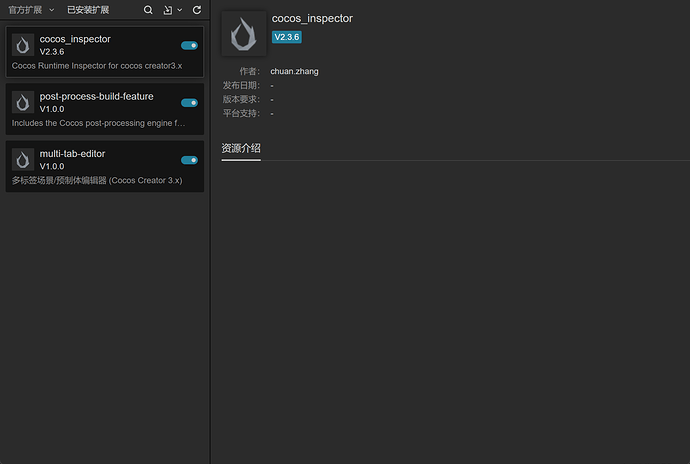Click the 发布日期 label
The width and height of the screenshot is (690, 464).
[241, 85]
